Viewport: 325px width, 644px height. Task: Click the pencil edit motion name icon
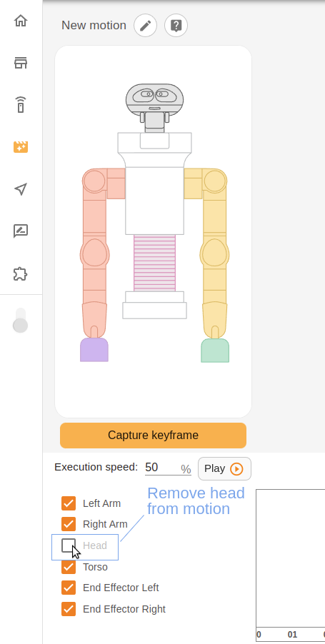(146, 26)
